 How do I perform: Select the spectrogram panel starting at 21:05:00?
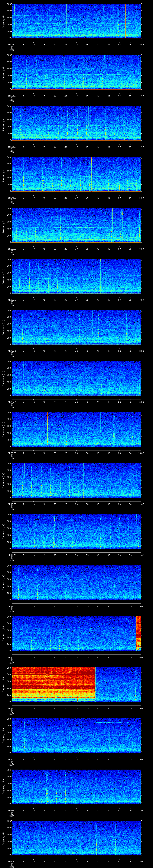(x=77, y=225)
